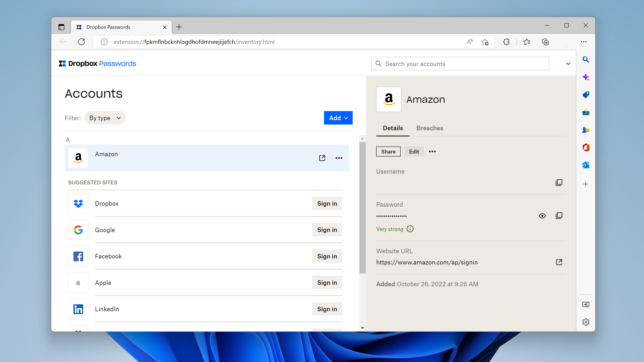Switch to the Breaches tab
Viewport: 644px width, 362px height.
(430, 128)
